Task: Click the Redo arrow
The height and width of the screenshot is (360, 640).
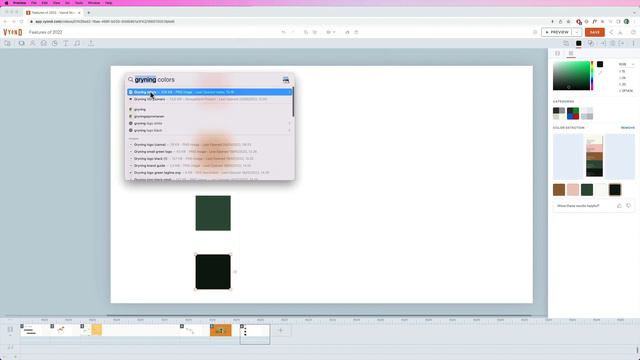Action: (293, 32)
